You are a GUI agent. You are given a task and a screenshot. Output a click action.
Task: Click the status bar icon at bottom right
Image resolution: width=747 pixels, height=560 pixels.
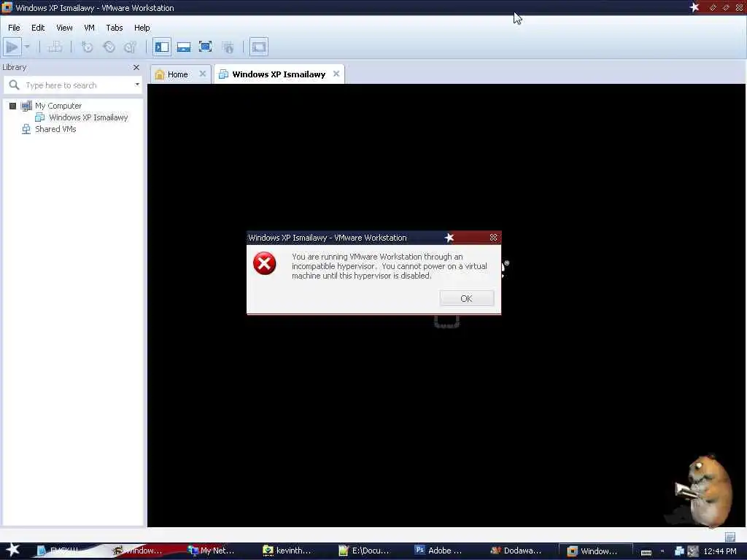click(729, 537)
